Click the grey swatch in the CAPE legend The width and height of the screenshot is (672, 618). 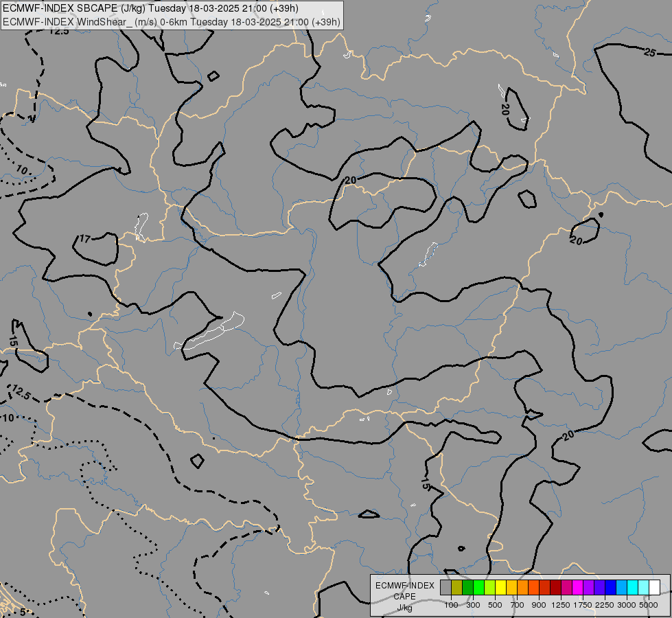(445, 587)
